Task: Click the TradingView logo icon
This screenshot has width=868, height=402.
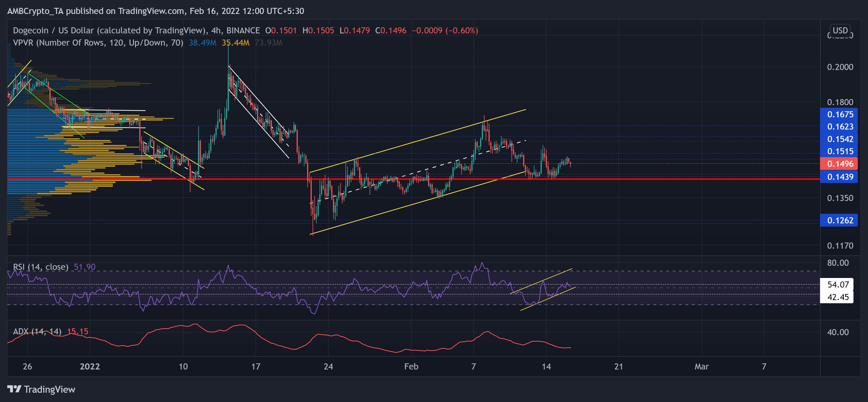Action: 14,389
